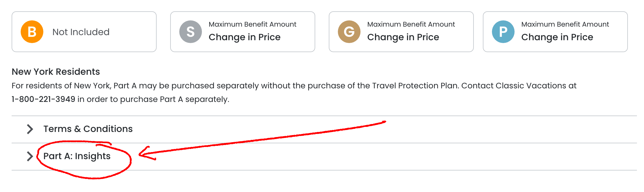Click Change in Price on the G card

point(403,37)
